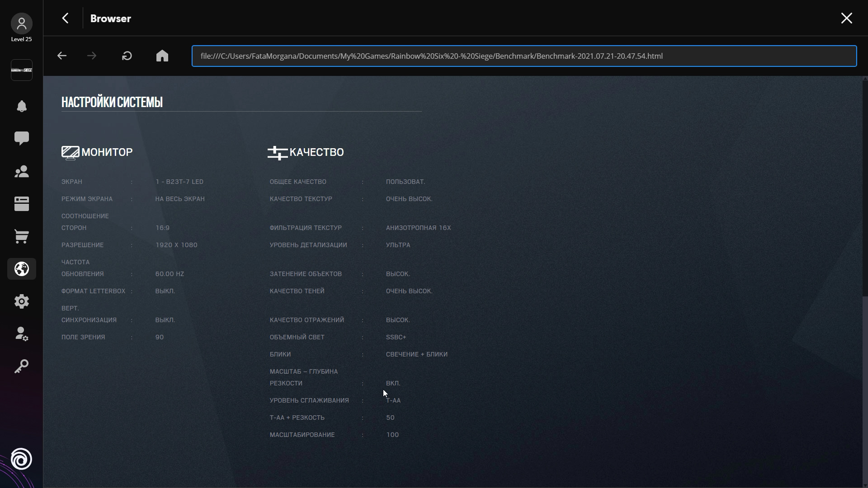Open settings gear in sidebar
The width and height of the screenshot is (868, 488).
coord(21,301)
